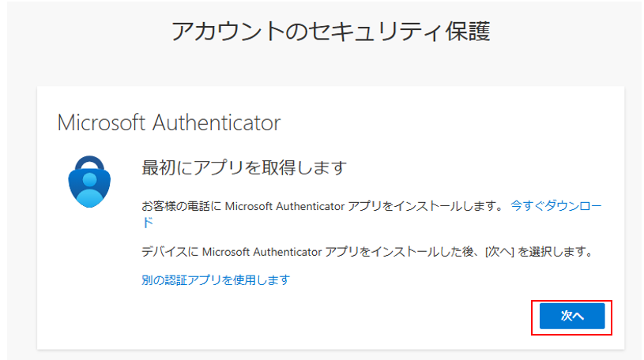Click [次へ] text in the instruction sentence
Screen dimensions: 644x360
click(499, 251)
